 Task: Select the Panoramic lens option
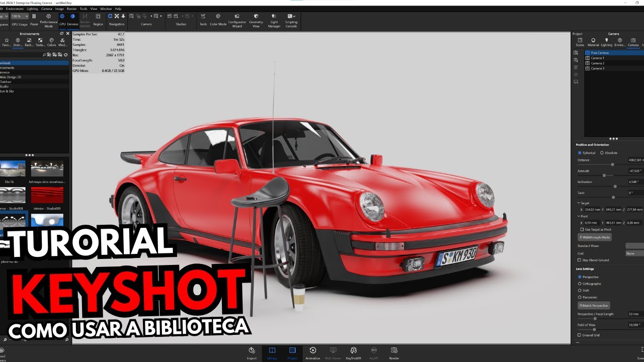pyautogui.click(x=588, y=297)
